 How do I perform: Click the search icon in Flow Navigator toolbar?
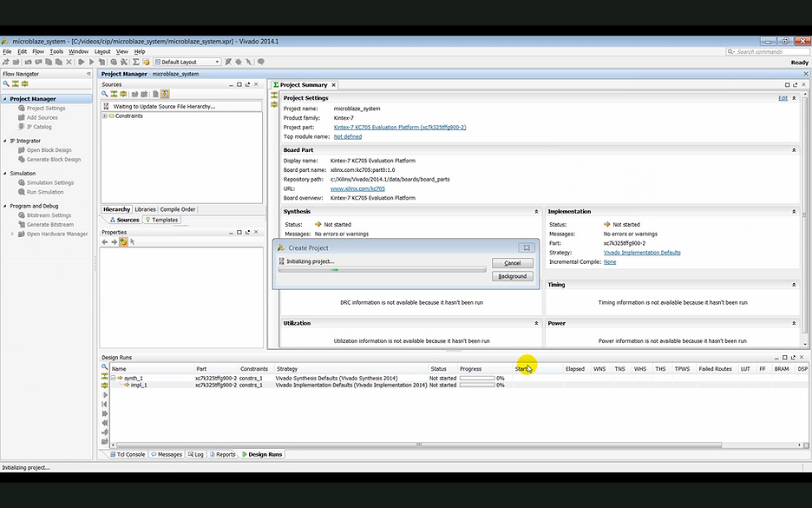tap(6, 84)
